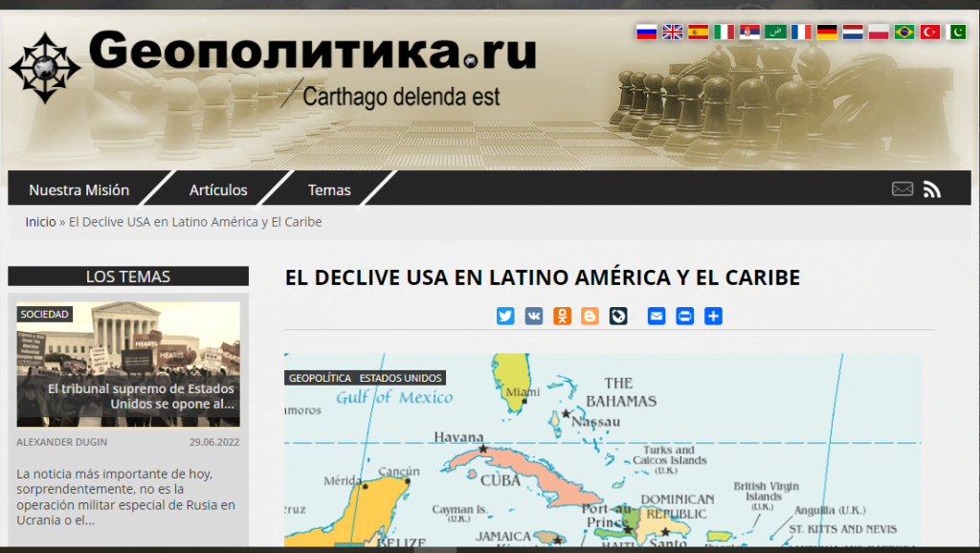980x553 pixels.
Task: Choose the green Arabic flag language
Action: click(x=775, y=32)
